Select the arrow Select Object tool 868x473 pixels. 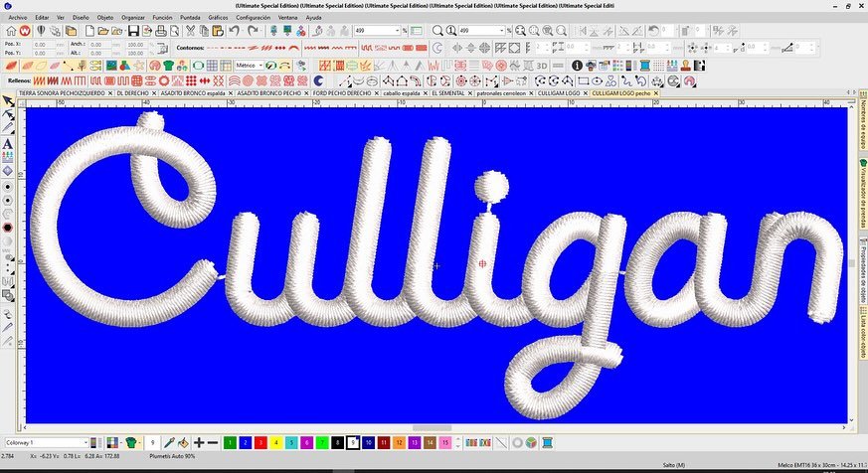pos(8,100)
